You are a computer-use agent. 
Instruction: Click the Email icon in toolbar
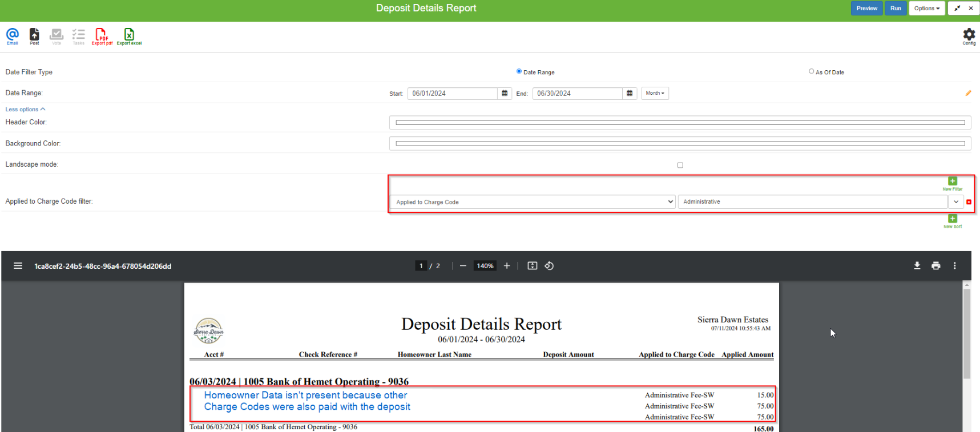(12, 36)
